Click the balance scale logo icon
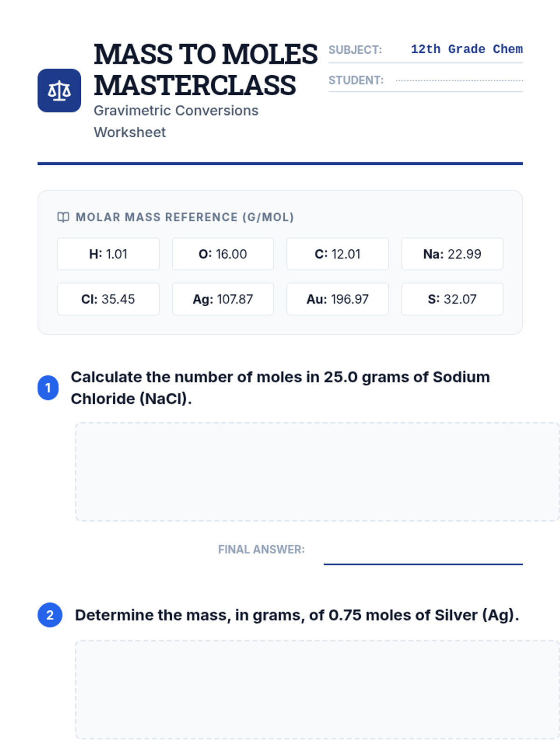Viewport: 560px width, 747px height. coord(59,91)
